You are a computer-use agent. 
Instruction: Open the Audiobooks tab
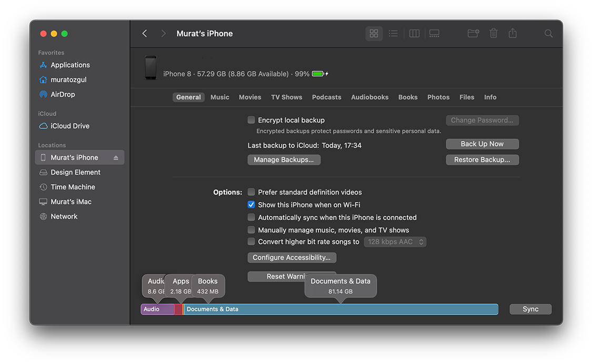tap(369, 97)
